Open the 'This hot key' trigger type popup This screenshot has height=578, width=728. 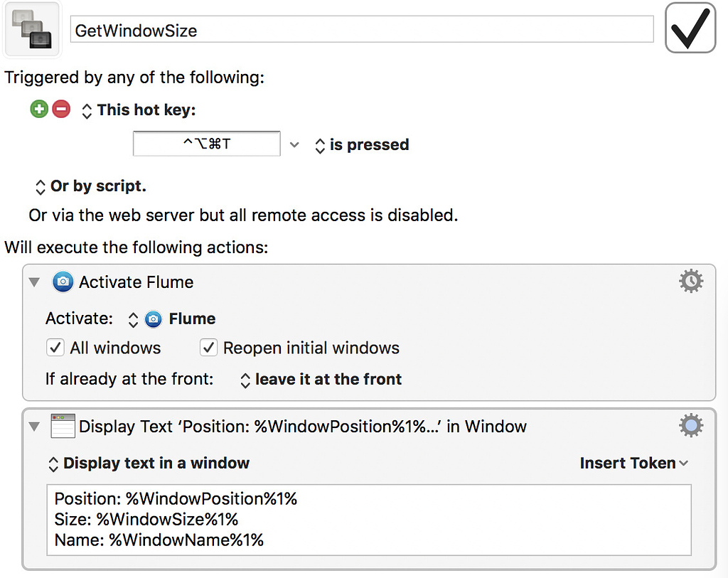pyautogui.click(x=138, y=110)
